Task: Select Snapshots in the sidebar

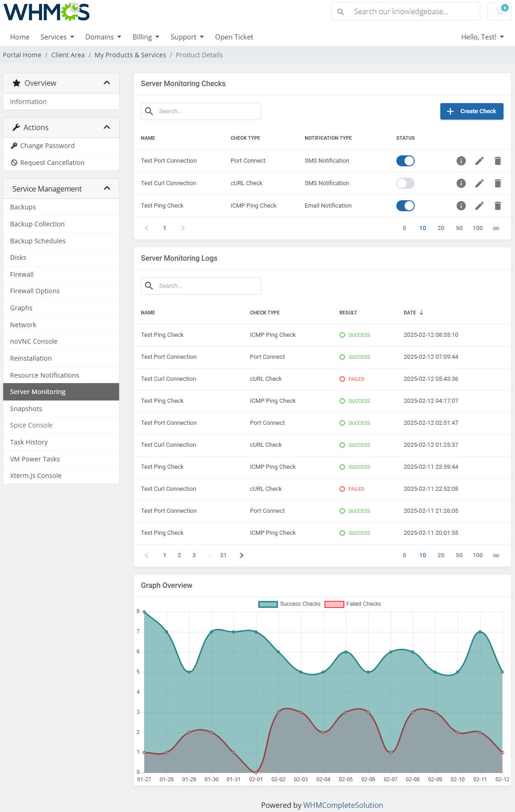Action: [x=26, y=409]
